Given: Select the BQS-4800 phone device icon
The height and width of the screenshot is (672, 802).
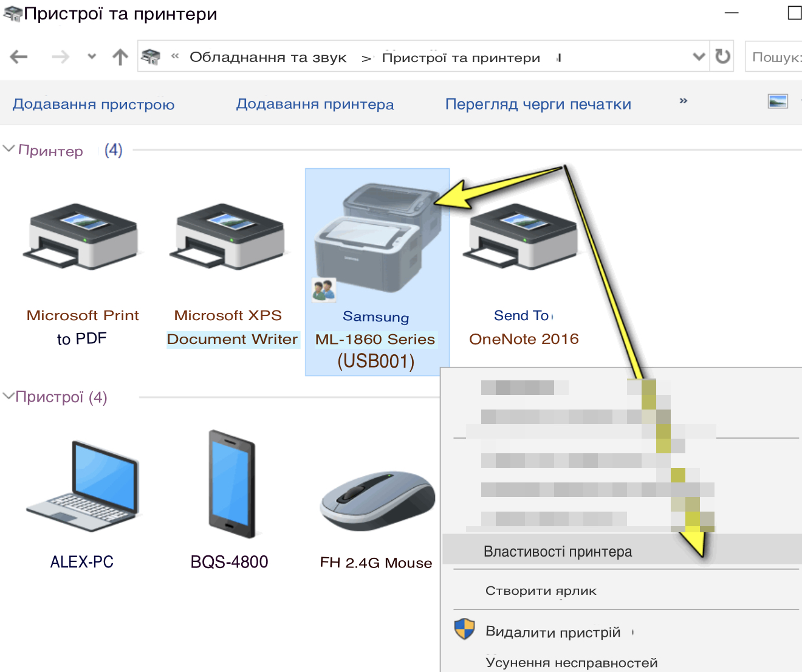Looking at the screenshot, I should pos(232,484).
